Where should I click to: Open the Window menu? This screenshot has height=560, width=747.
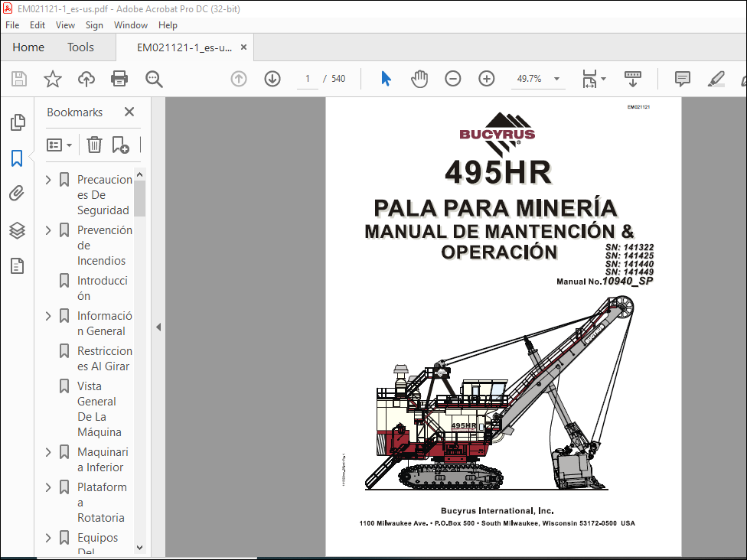(x=131, y=25)
